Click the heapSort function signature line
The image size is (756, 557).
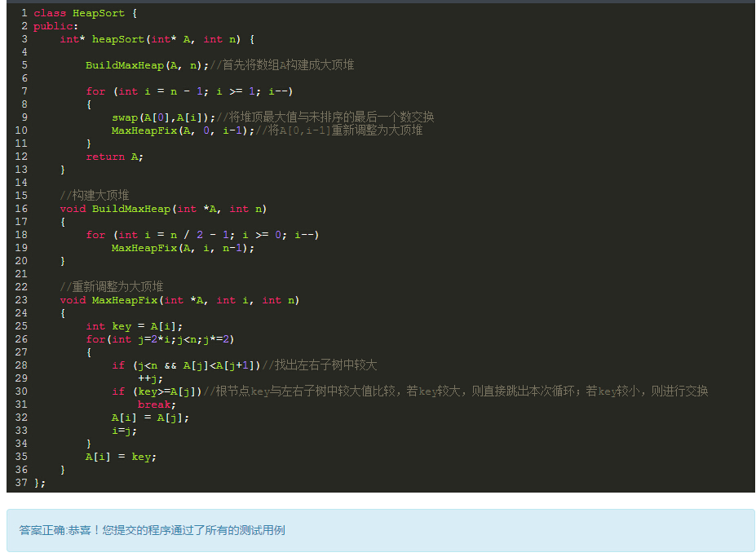157,39
